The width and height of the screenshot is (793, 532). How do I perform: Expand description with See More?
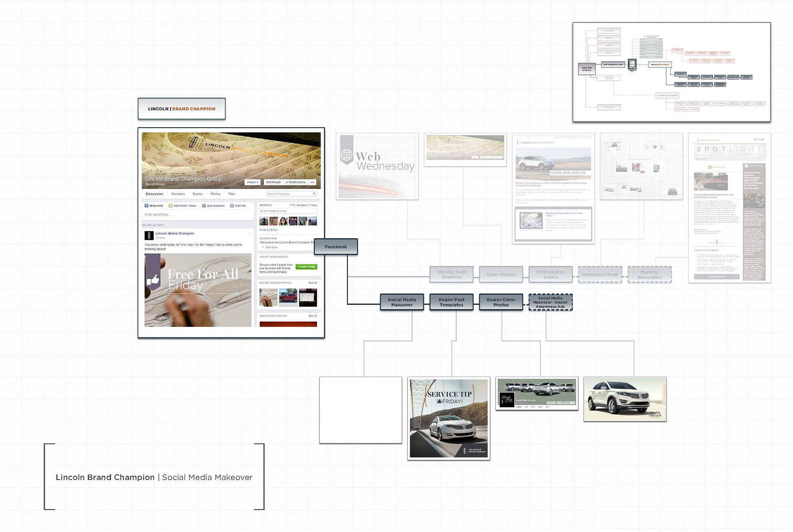click(271, 247)
